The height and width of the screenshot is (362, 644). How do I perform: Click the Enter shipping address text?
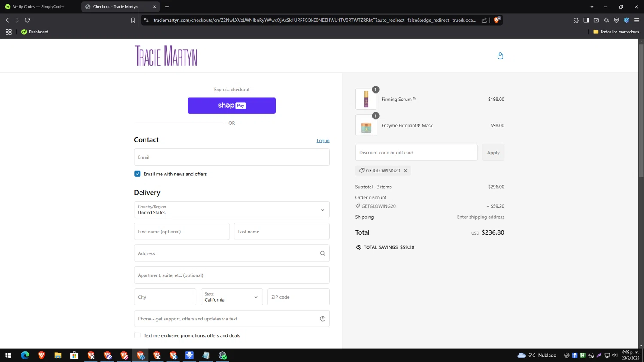click(480, 217)
